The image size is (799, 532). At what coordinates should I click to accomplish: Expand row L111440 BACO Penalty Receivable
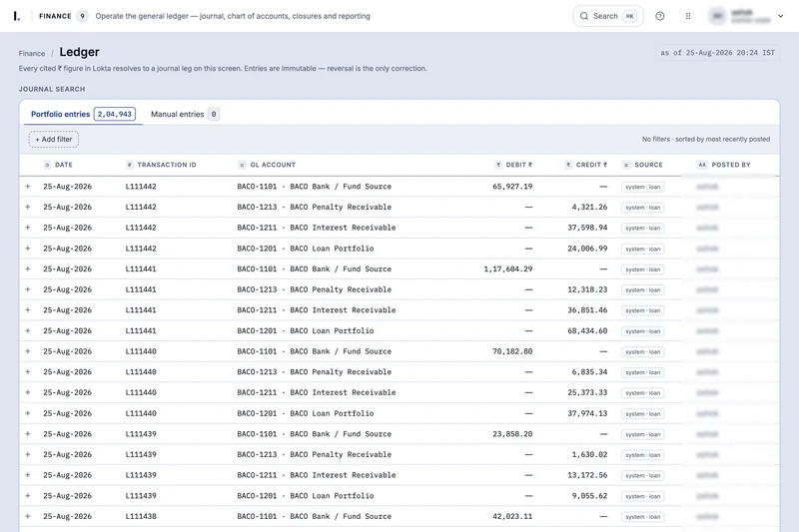click(x=28, y=372)
